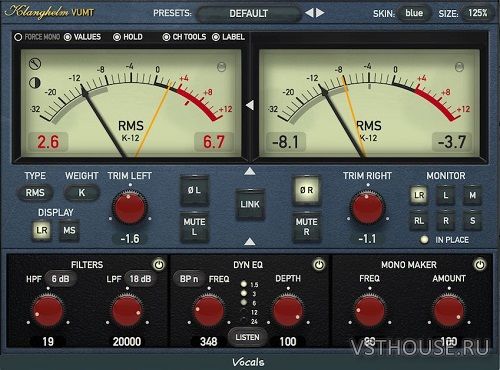Click the left meter value 2.6
500x370 pixels.
[48, 142]
